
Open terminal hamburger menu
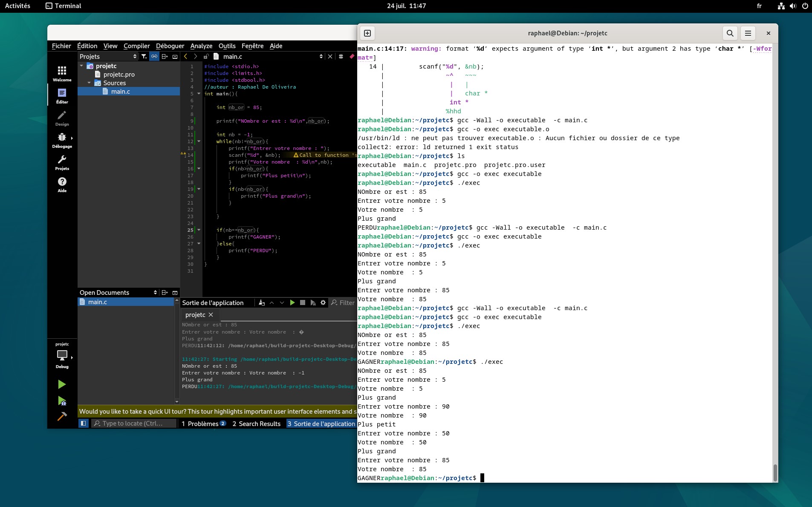[748, 33]
